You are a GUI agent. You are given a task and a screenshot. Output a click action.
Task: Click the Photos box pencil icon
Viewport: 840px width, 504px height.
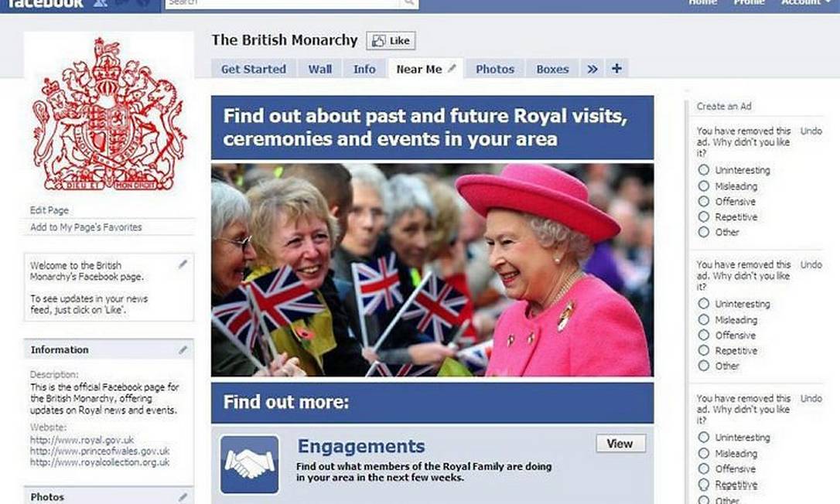click(183, 497)
